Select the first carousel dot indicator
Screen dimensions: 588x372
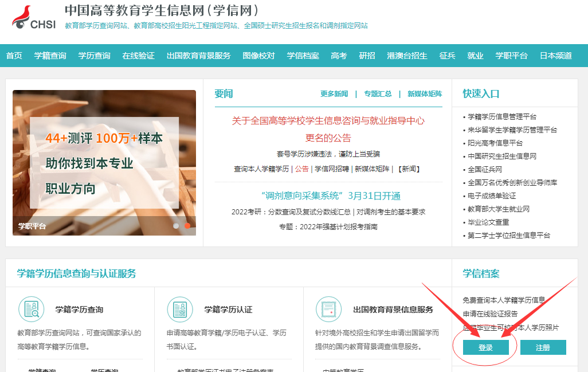176,226
